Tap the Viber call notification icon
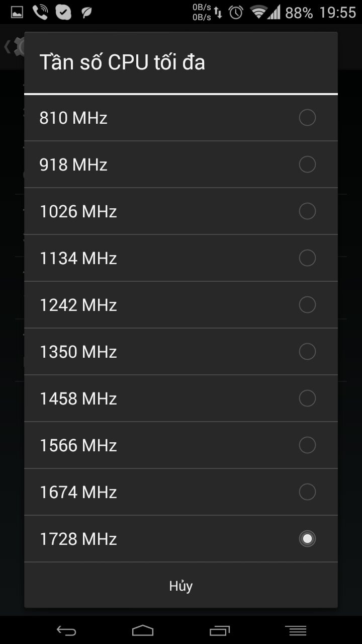 click(40, 12)
